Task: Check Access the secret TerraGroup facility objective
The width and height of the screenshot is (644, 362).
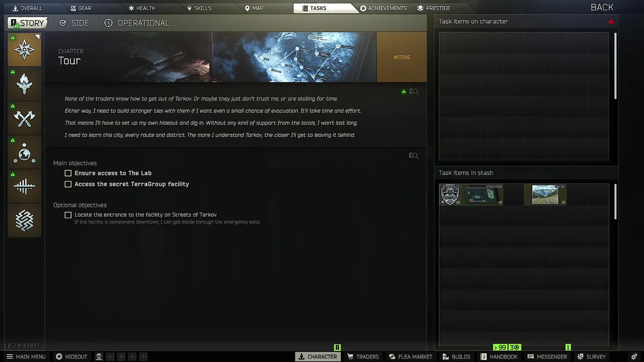Action: [68, 184]
